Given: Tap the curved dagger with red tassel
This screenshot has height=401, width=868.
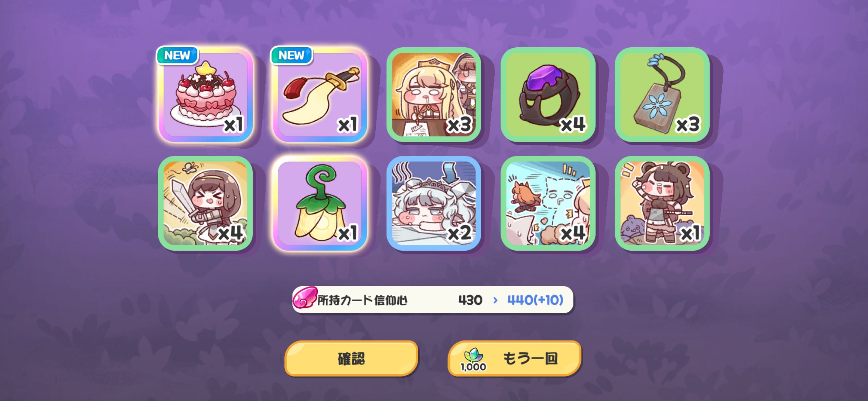Looking at the screenshot, I should point(320,95).
